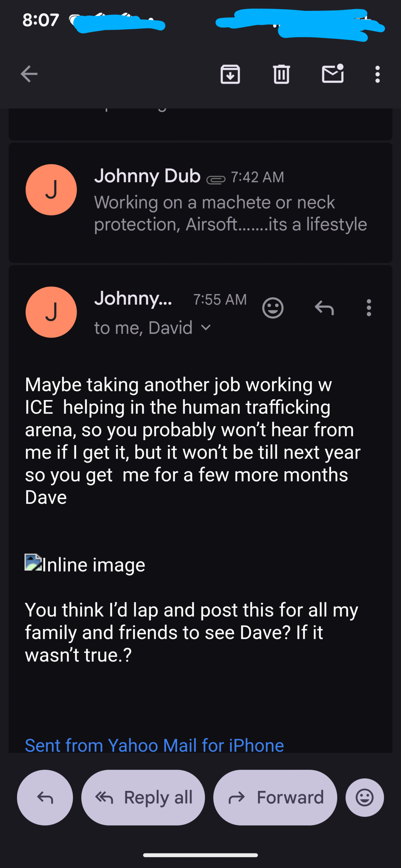Reply to the 7:55 AM message
The image size is (401, 868).
(x=324, y=308)
